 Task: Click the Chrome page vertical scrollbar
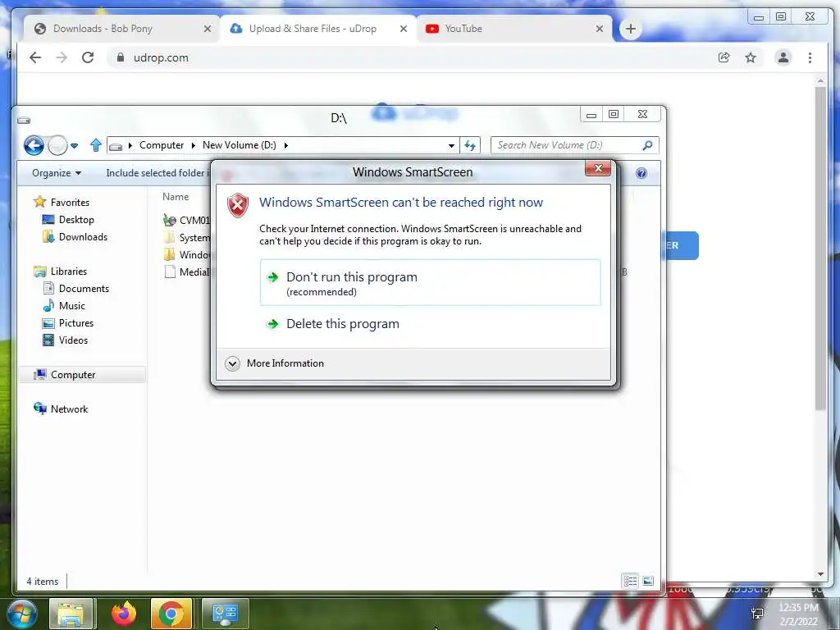820,248
